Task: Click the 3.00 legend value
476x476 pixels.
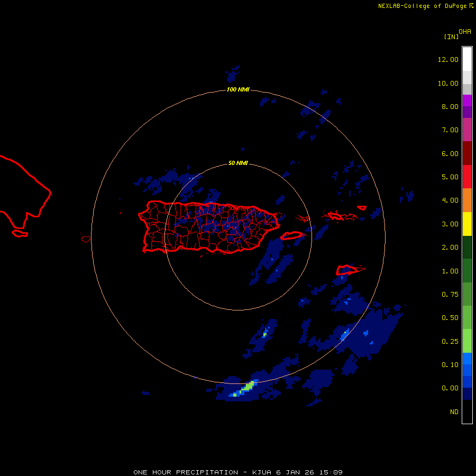Action: click(450, 224)
